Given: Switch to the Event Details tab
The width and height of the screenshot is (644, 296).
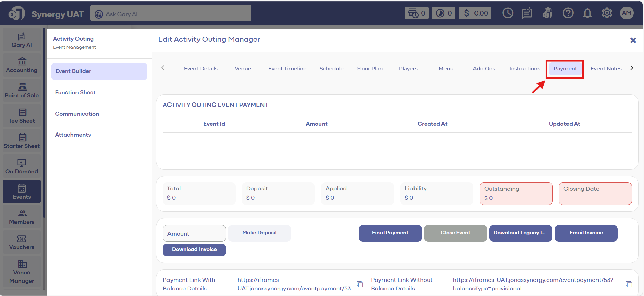Looking at the screenshot, I should coord(201,69).
